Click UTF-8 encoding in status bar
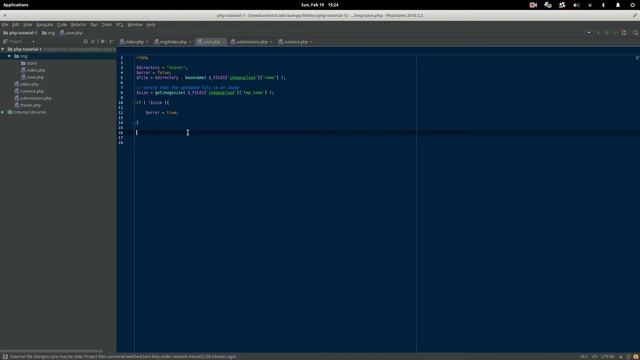 coord(607,356)
